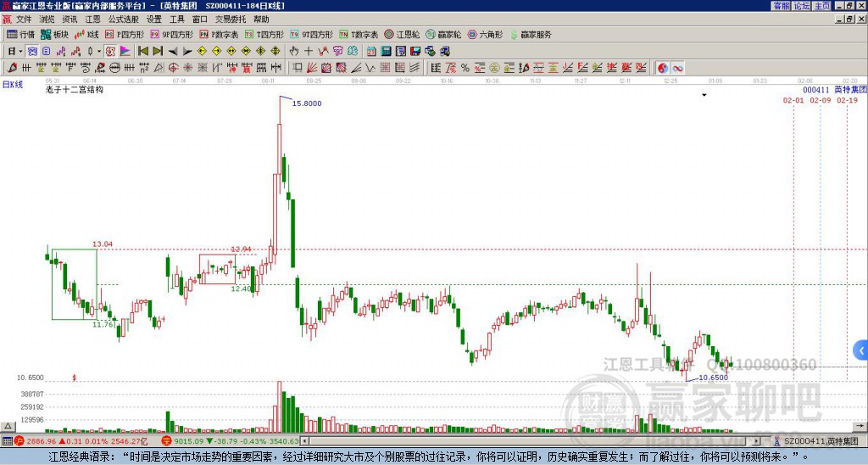Jump to the last bar icon
868x465 pixels.
point(158,52)
